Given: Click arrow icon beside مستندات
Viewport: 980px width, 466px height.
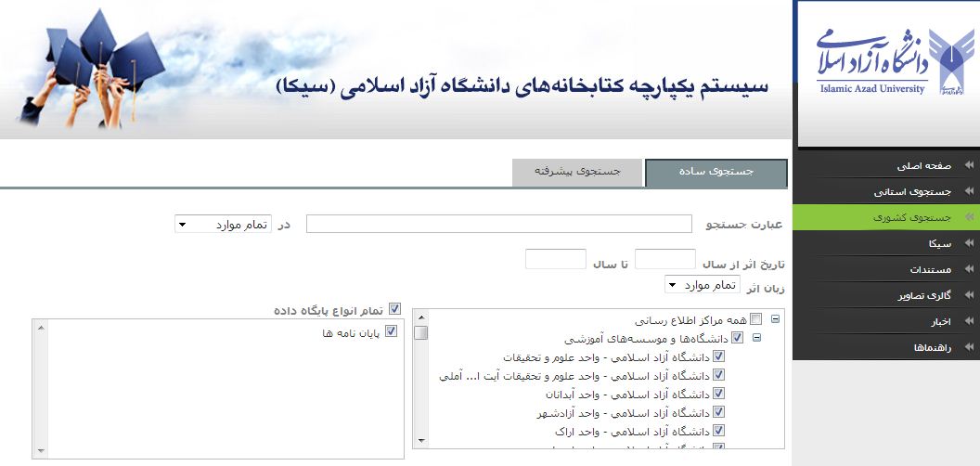Looking at the screenshot, I should click(969, 269).
